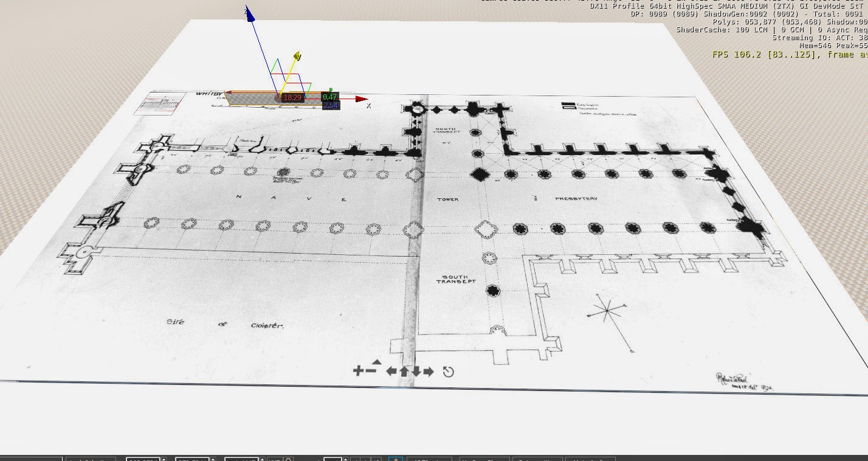The image size is (868, 461).
Task: Click the TOWER label on the plan
Action: (x=447, y=199)
